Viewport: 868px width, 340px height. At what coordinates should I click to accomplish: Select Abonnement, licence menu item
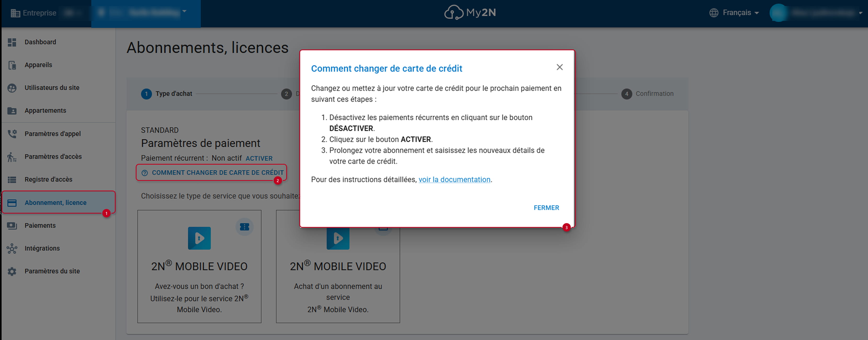coord(59,203)
